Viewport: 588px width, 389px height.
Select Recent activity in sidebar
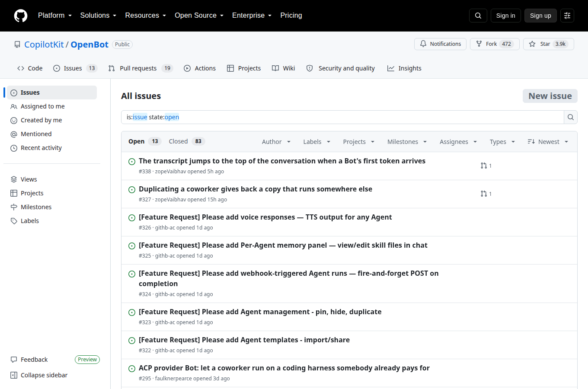coord(52,148)
